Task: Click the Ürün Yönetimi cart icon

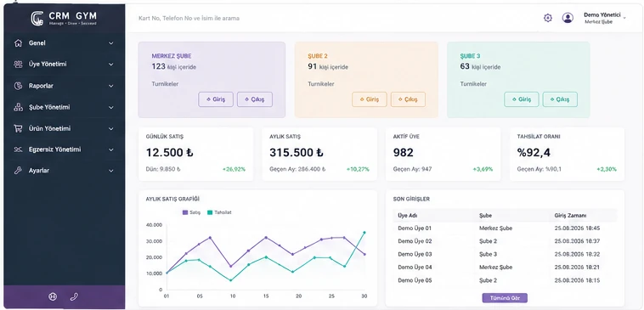Action: point(18,128)
